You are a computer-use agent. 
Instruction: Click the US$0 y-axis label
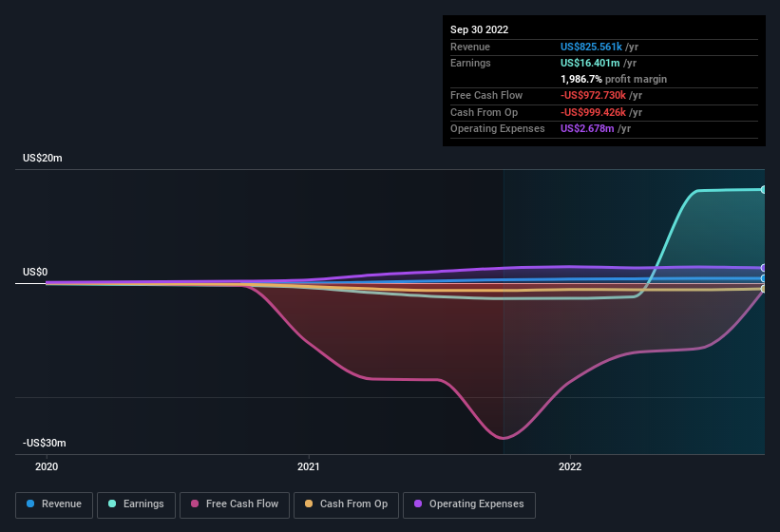(35, 272)
